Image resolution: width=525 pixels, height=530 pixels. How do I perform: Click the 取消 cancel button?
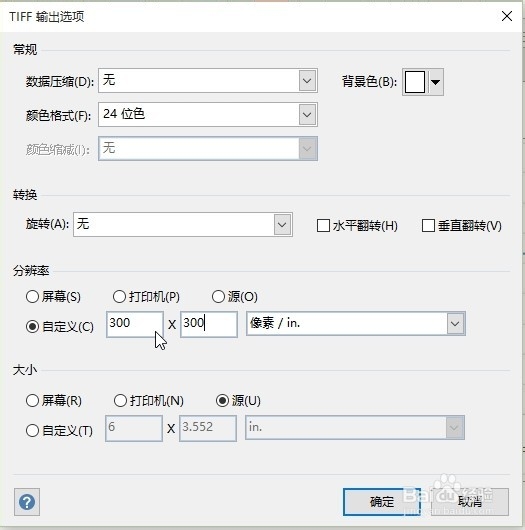470,502
